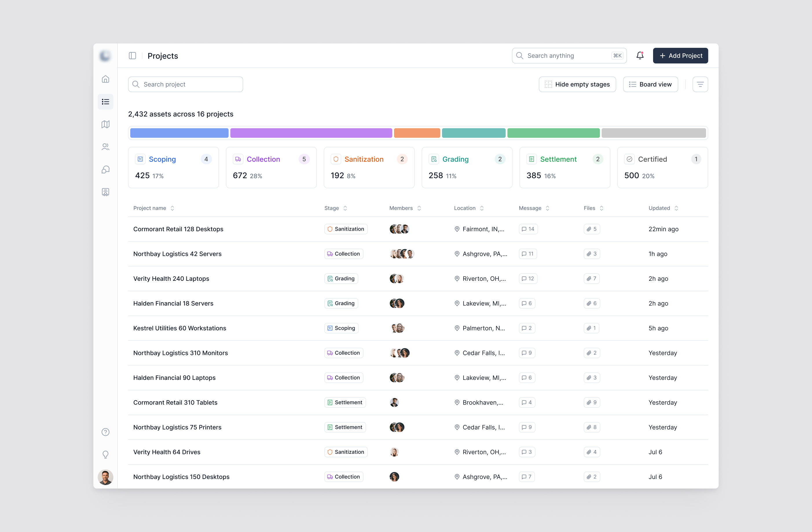Select the Collection stage card
812x532 pixels.
(271, 167)
